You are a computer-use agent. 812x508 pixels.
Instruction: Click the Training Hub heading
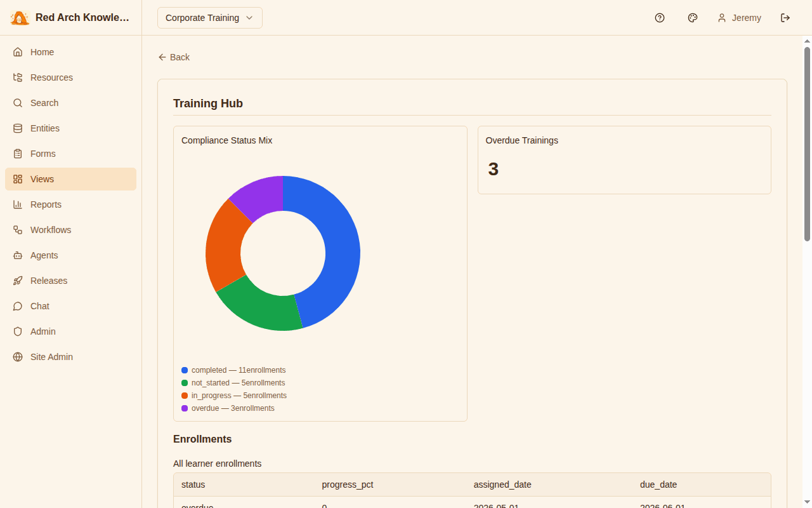208,104
